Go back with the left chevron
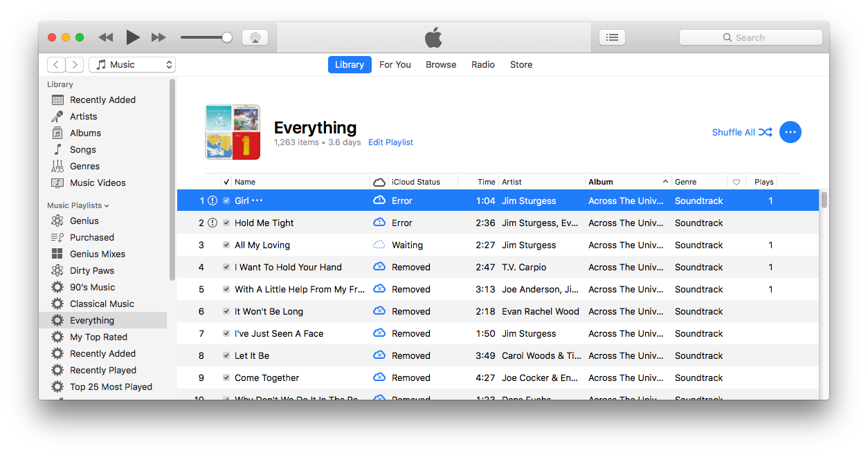Screen dimensions: 868x455 click(56, 64)
